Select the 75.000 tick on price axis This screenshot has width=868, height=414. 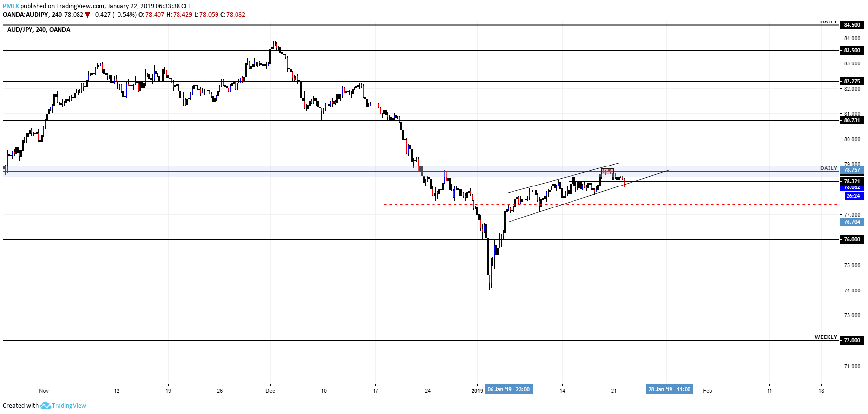coord(852,265)
